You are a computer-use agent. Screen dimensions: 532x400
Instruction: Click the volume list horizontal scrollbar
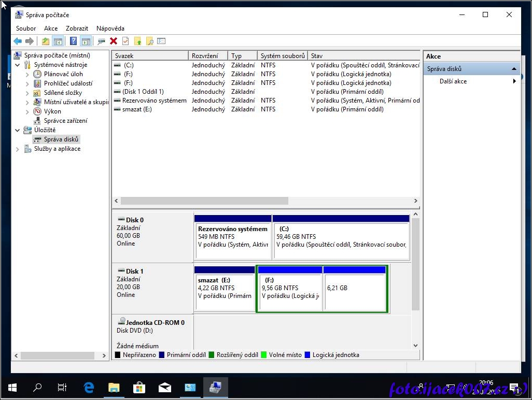click(204, 201)
